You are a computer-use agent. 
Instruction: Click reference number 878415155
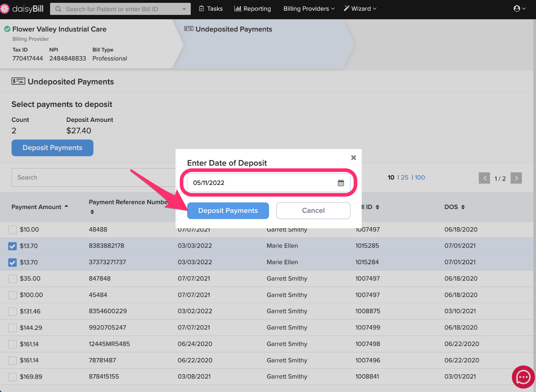pyautogui.click(x=104, y=377)
